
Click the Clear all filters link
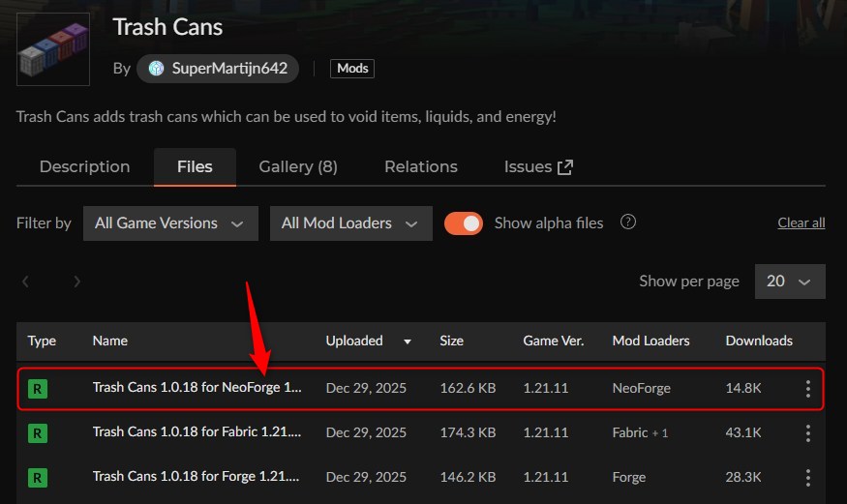(x=802, y=222)
